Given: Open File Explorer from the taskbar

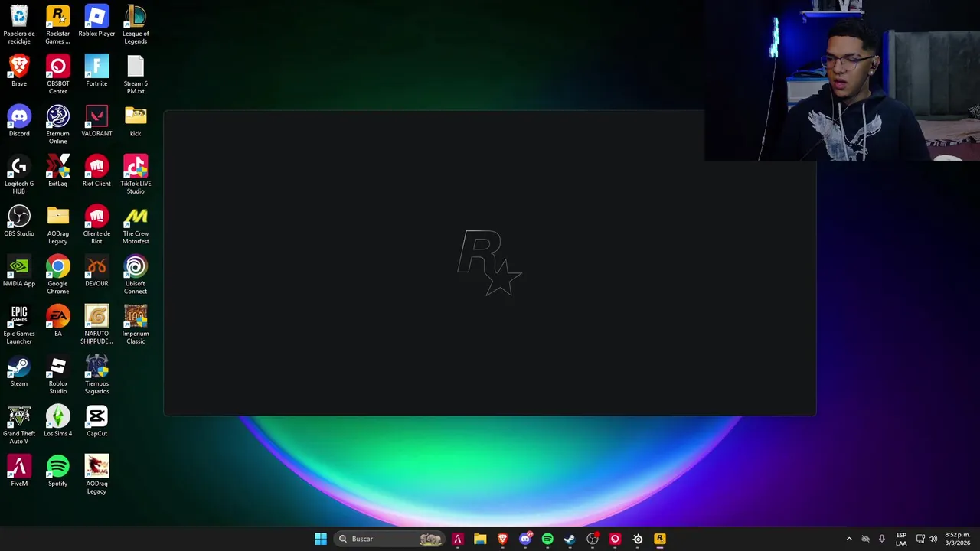Looking at the screenshot, I should coord(480,539).
